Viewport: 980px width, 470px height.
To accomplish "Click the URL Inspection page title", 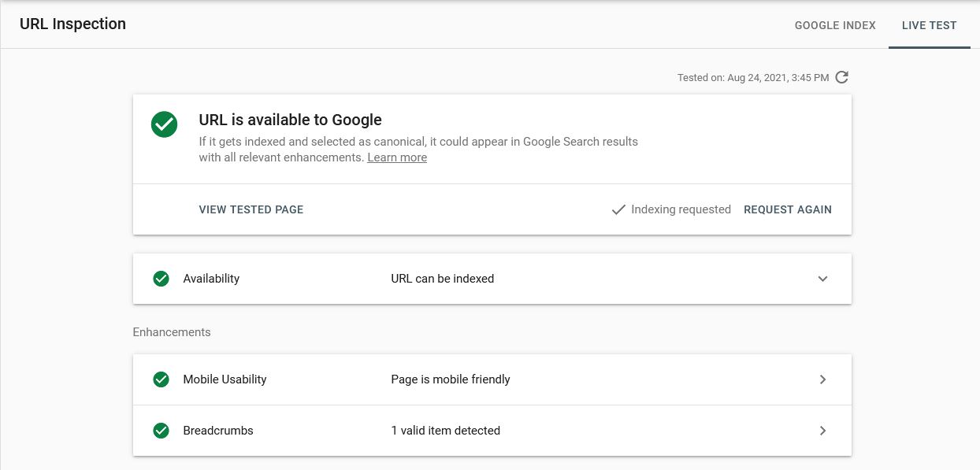I will click(72, 24).
